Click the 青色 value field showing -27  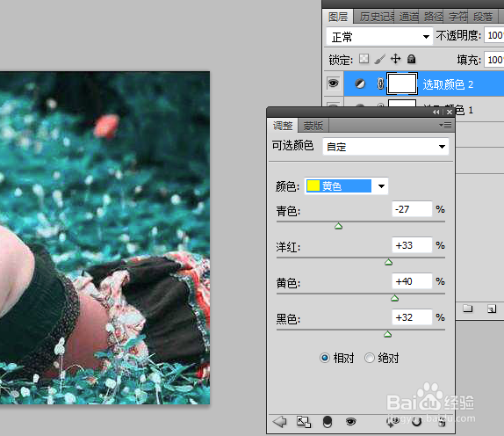(412, 209)
